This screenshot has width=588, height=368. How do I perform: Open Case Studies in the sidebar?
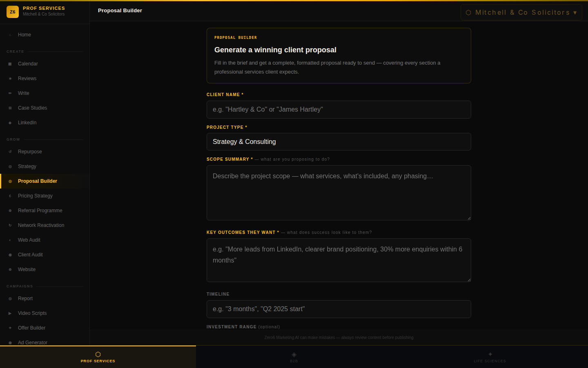point(45,108)
